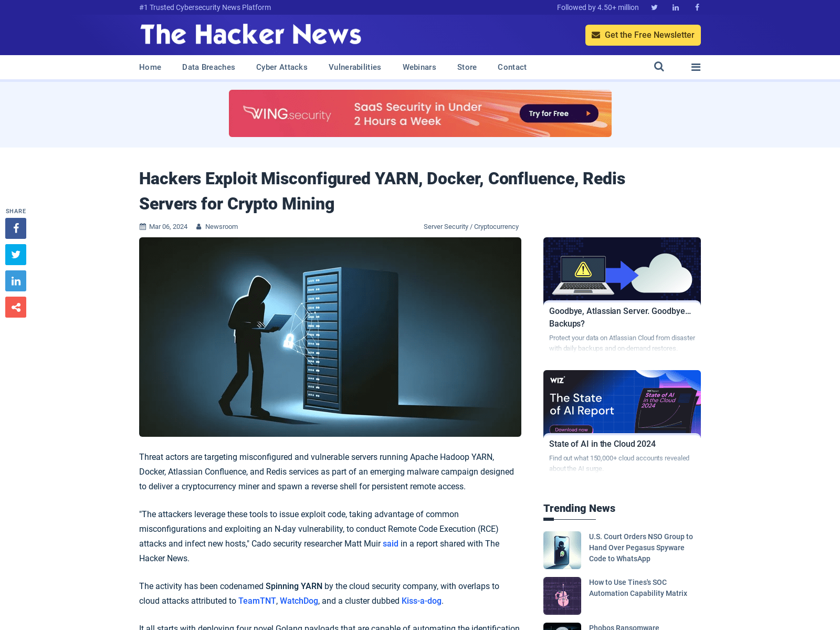Click the hacker and server article image
Image resolution: width=840 pixels, height=630 pixels.
point(330,337)
